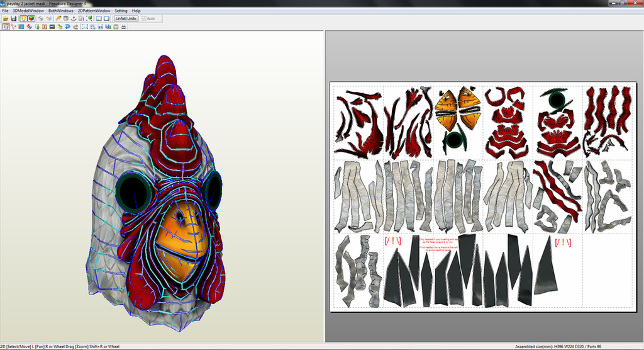The image size is (644, 350).
Task: Select the Select/Move tool icon
Action: [x=6, y=26]
